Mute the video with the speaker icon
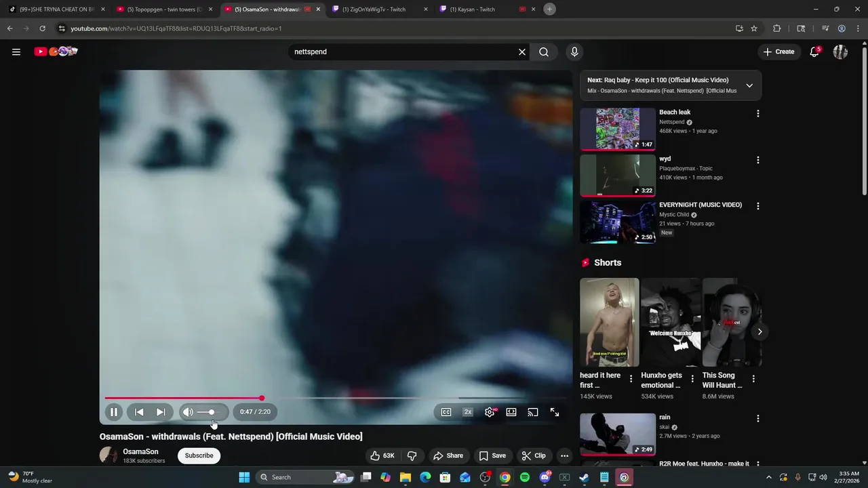This screenshot has height=488, width=868. pyautogui.click(x=188, y=411)
